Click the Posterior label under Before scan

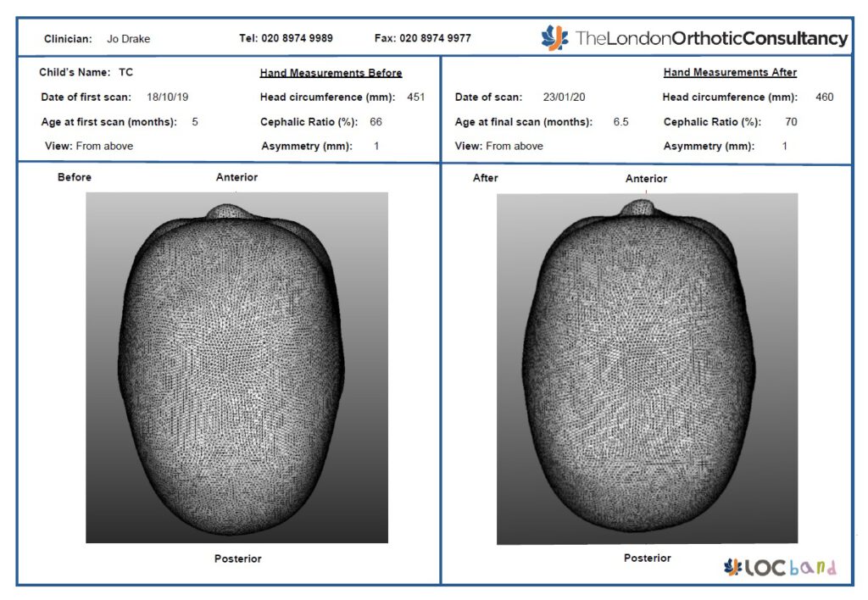point(237,558)
